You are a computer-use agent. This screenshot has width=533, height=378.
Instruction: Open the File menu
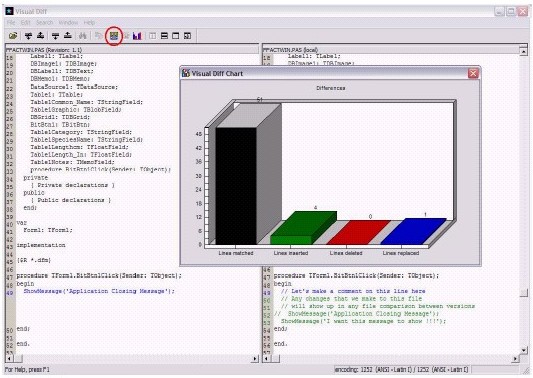pyautogui.click(x=11, y=22)
